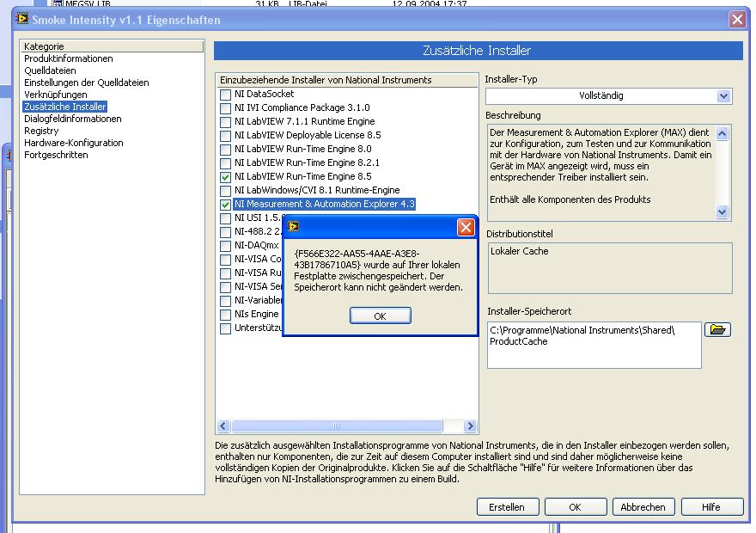Click the installer list right scroll arrow
The height and width of the screenshot is (533, 756).
470,426
